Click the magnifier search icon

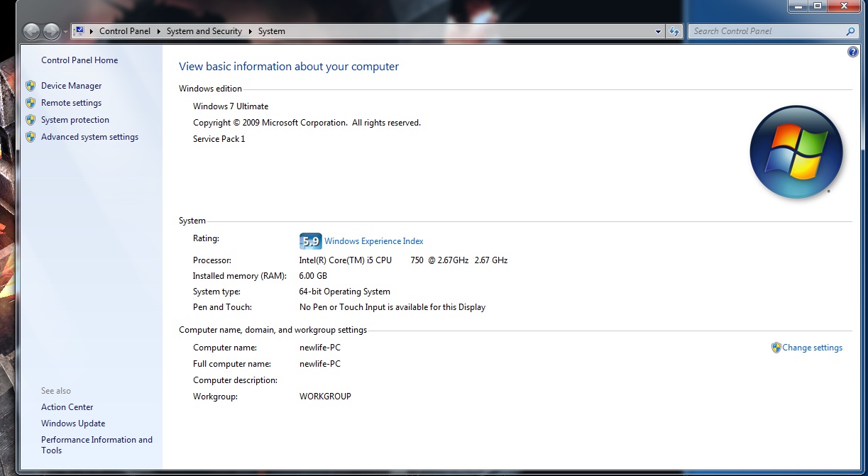pyautogui.click(x=850, y=31)
